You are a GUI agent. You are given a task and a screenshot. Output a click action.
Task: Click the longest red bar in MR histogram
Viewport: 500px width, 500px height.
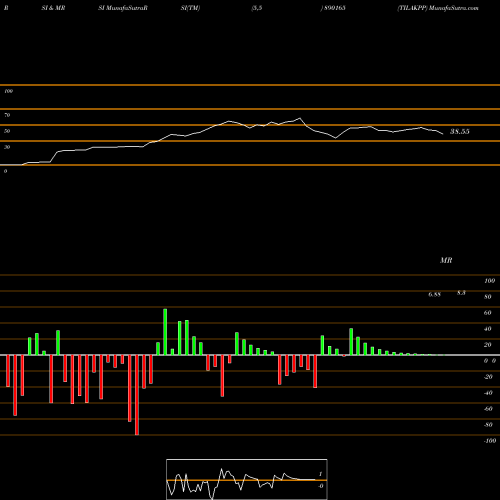click(137, 395)
